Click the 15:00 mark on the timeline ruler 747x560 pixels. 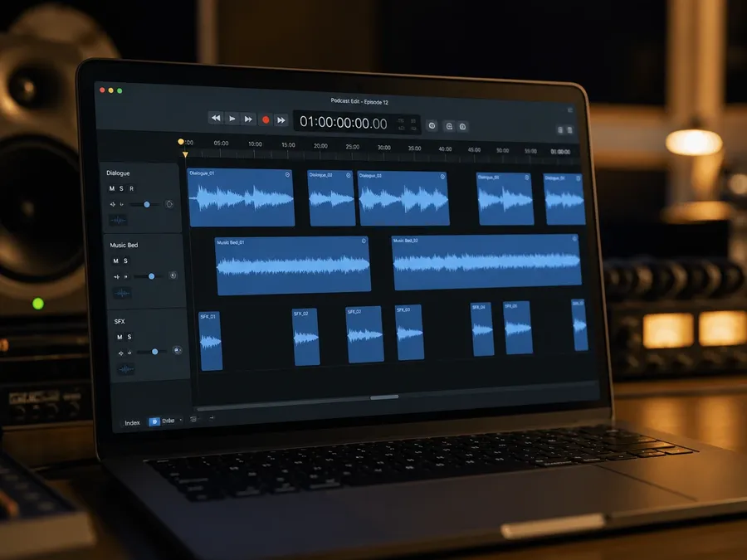288,144
